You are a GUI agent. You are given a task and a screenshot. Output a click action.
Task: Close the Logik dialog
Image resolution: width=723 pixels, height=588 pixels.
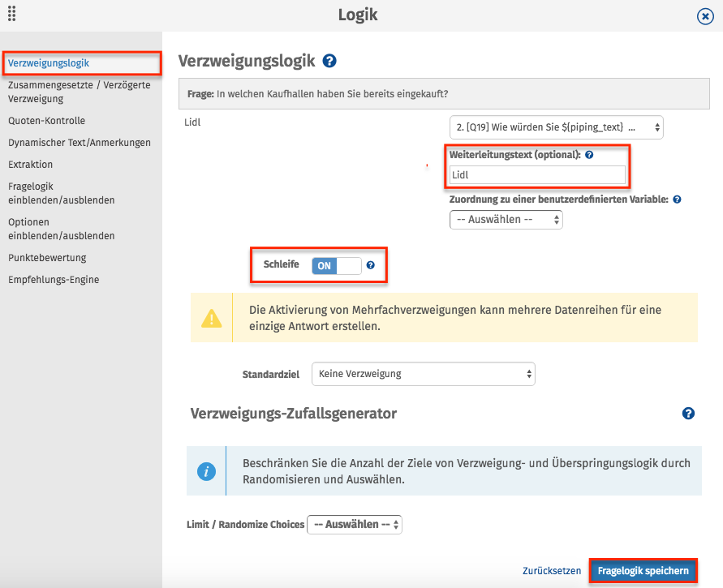[x=705, y=15]
